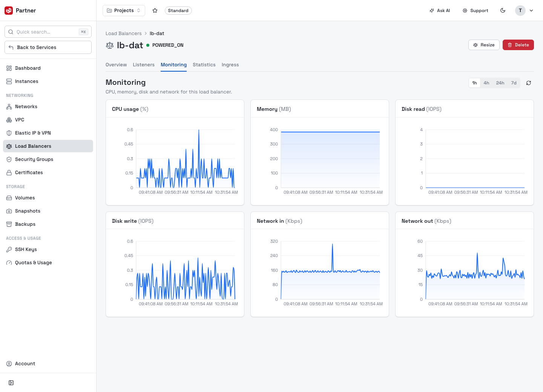Open Ask AI assistant
Screen dimensions: 543x392
(440, 11)
